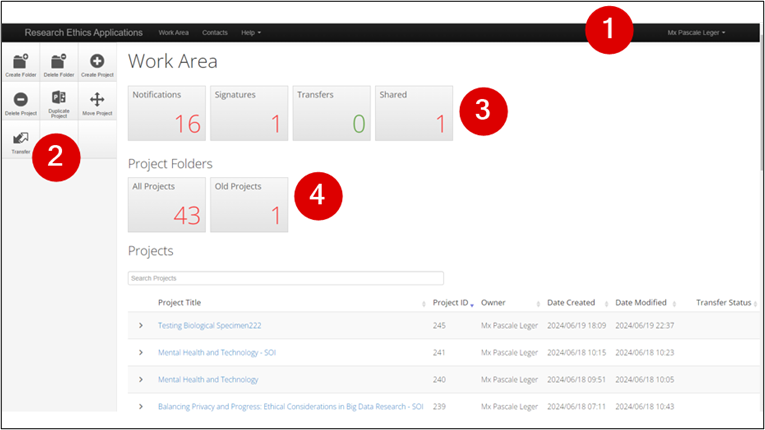
Task: Open the All Projects folder
Action: pyautogui.click(x=167, y=204)
